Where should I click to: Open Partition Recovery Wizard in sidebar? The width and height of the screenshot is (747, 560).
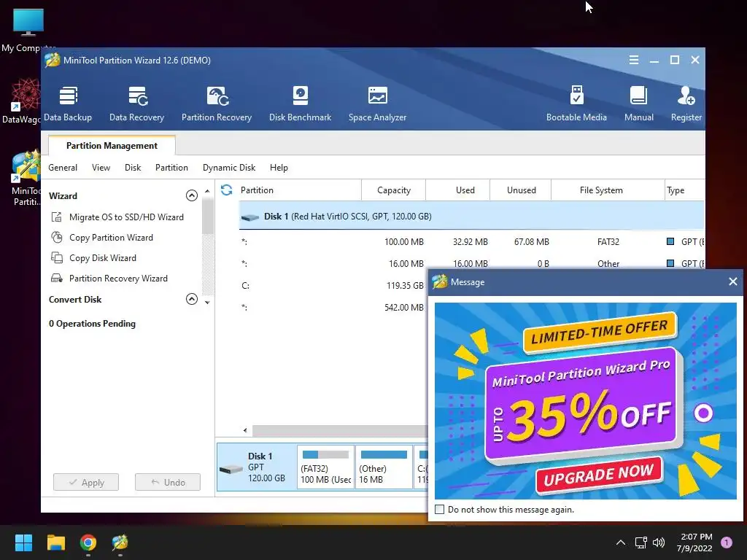(x=109, y=279)
